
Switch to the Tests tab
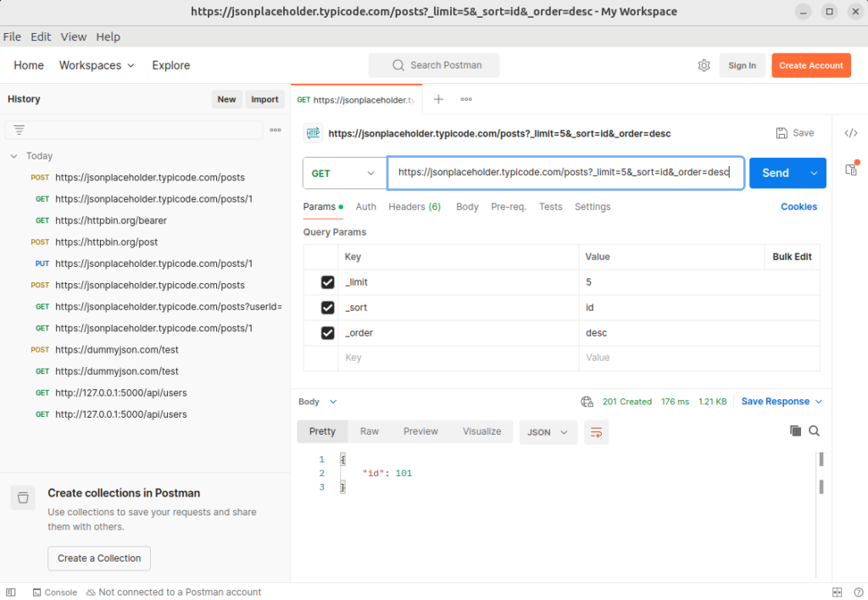click(x=550, y=207)
